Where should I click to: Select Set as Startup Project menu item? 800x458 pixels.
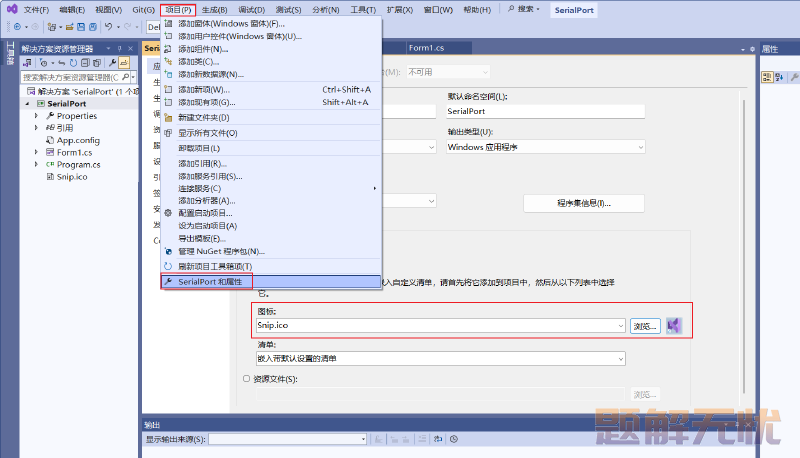point(271,226)
